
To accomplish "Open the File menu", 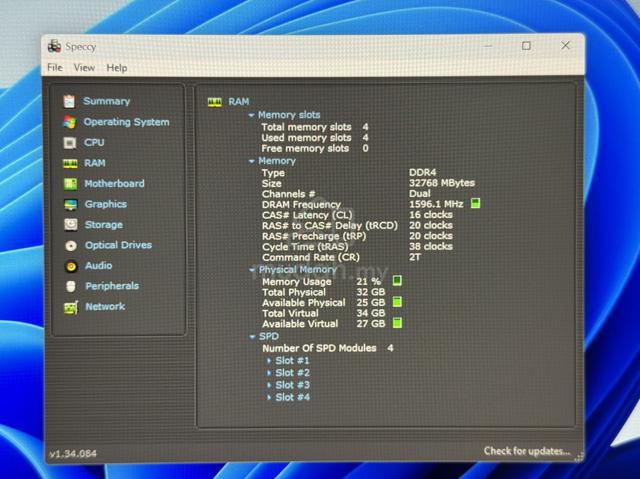I will tap(55, 67).
